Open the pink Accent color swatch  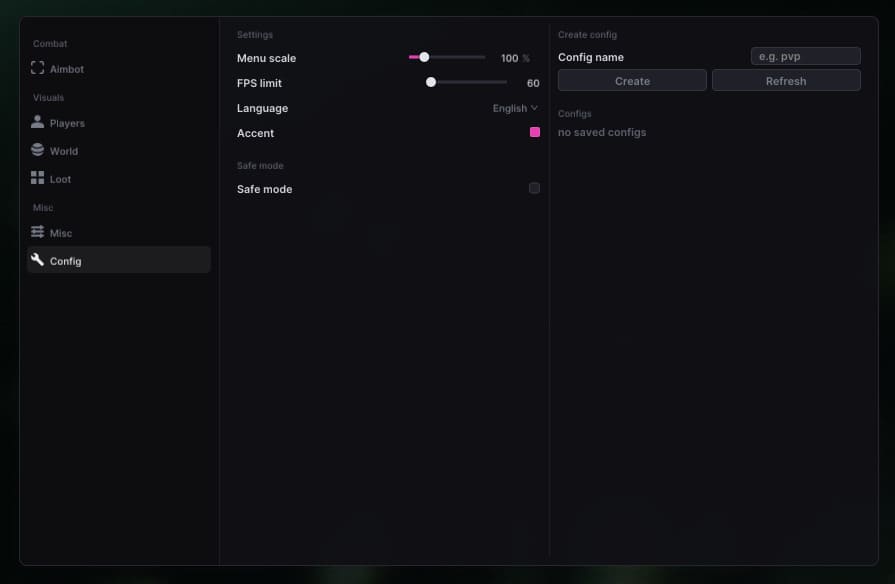(x=535, y=132)
